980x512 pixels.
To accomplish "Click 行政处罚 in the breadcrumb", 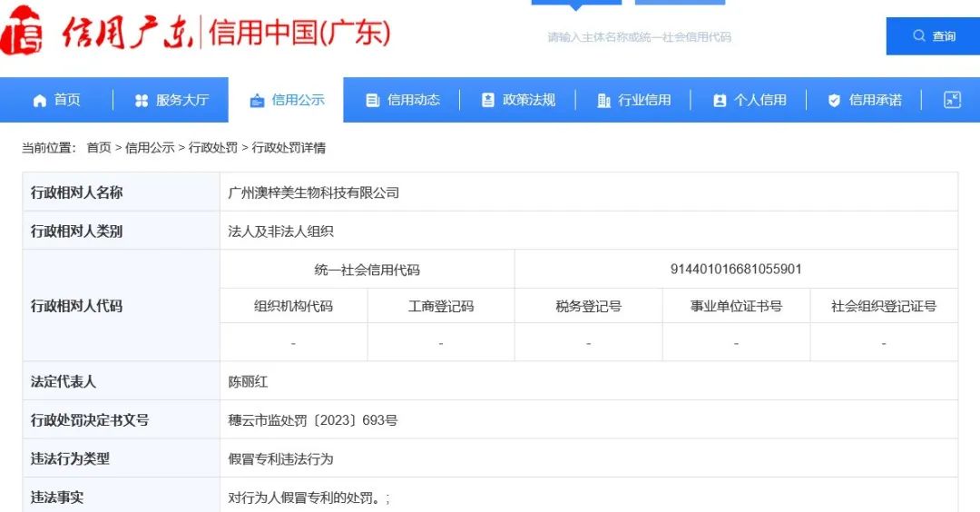I will (213, 148).
